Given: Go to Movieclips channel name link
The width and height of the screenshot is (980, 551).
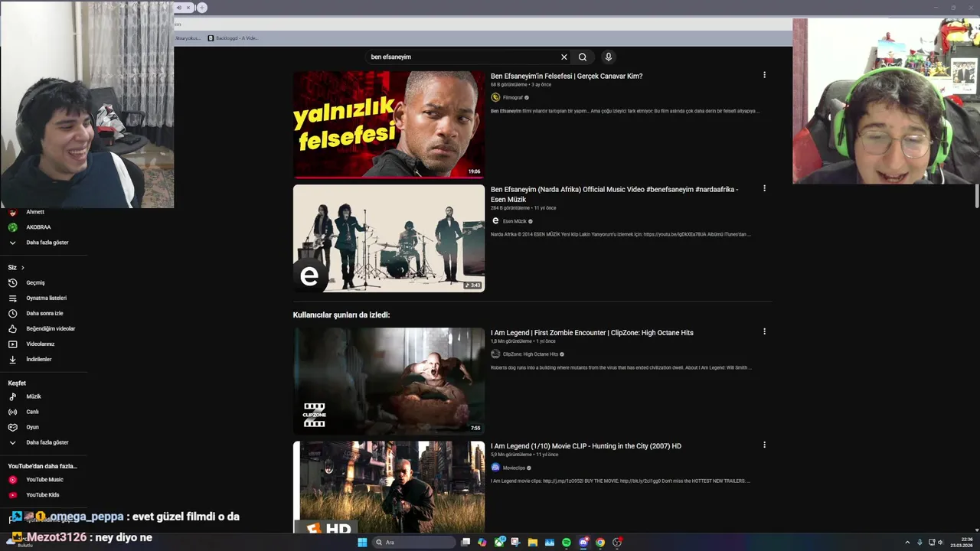Looking at the screenshot, I should click(514, 468).
